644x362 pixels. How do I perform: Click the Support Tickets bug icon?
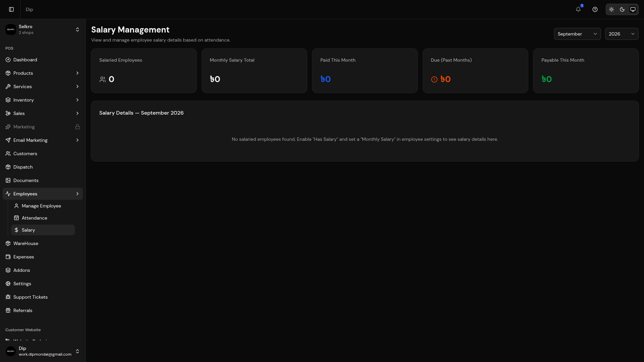(8, 297)
